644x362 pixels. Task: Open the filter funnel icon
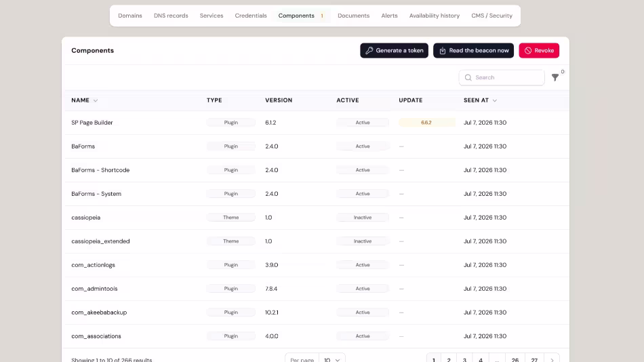click(555, 77)
